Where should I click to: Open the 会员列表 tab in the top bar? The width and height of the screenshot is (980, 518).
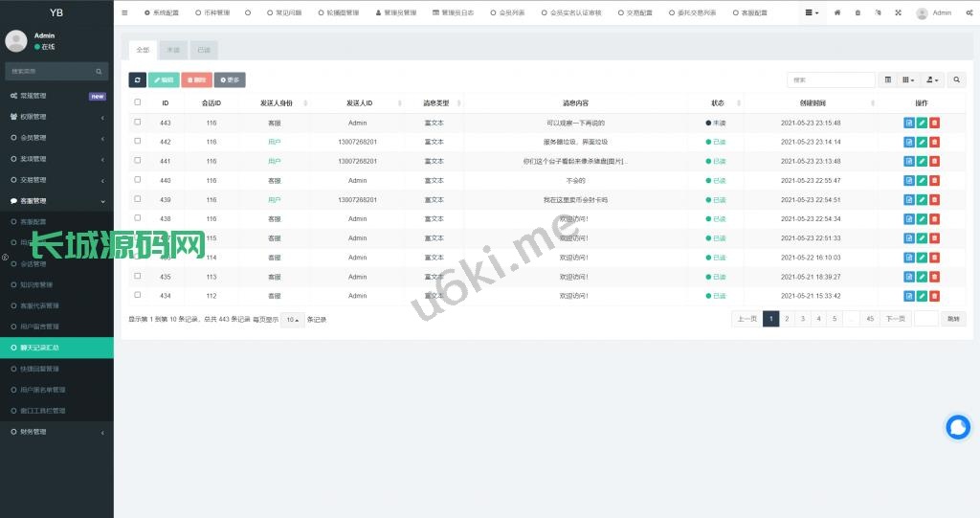pos(507,13)
